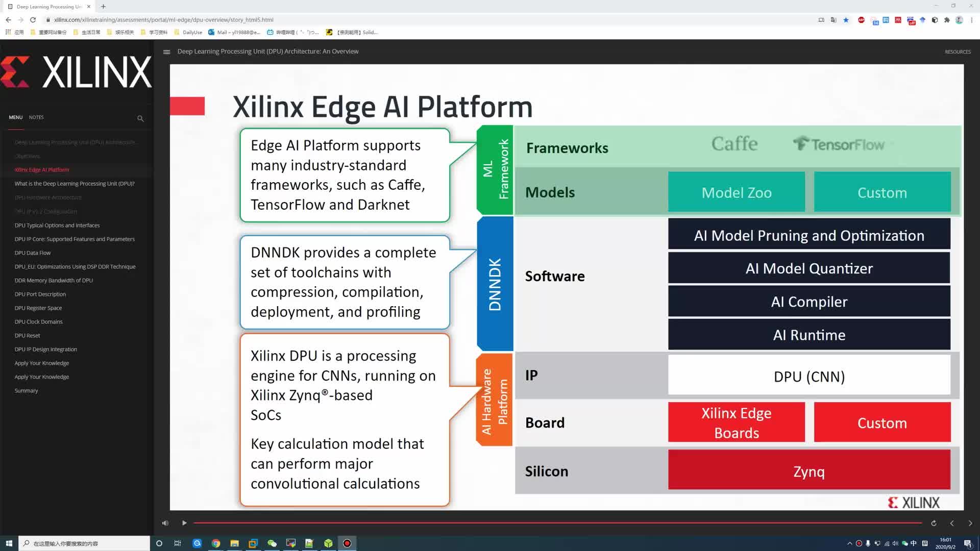The image size is (980, 551).
Task: Open 'DPU IP Design Integration' entry
Action: [46, 349]
